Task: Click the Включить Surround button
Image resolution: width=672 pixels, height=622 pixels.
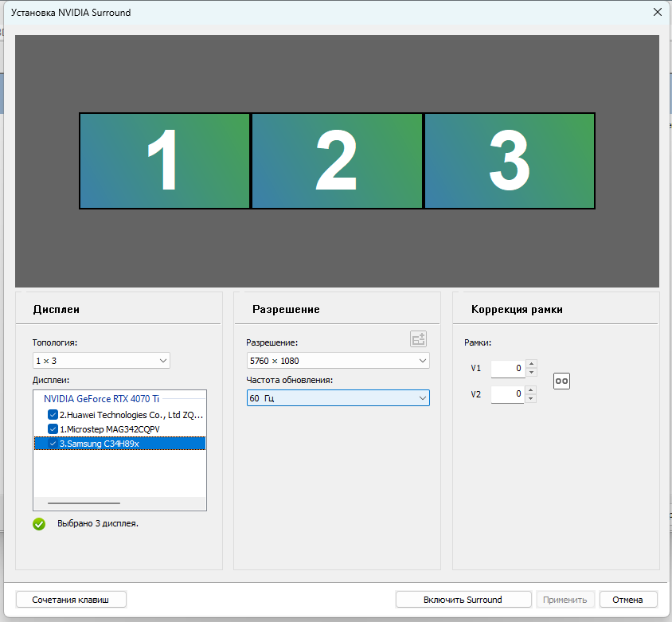Action: 463,599
